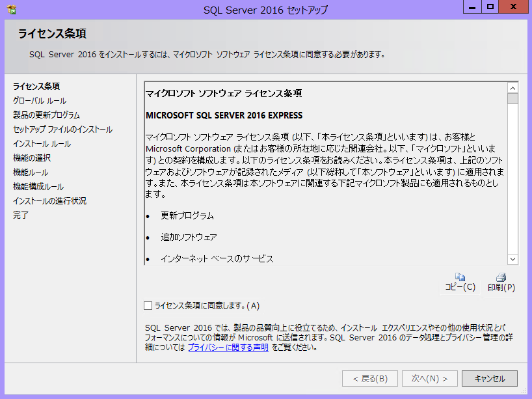Select セットアップ ファイルのインストール in sidebar
The image size is (532, 399).
(62, 130)
